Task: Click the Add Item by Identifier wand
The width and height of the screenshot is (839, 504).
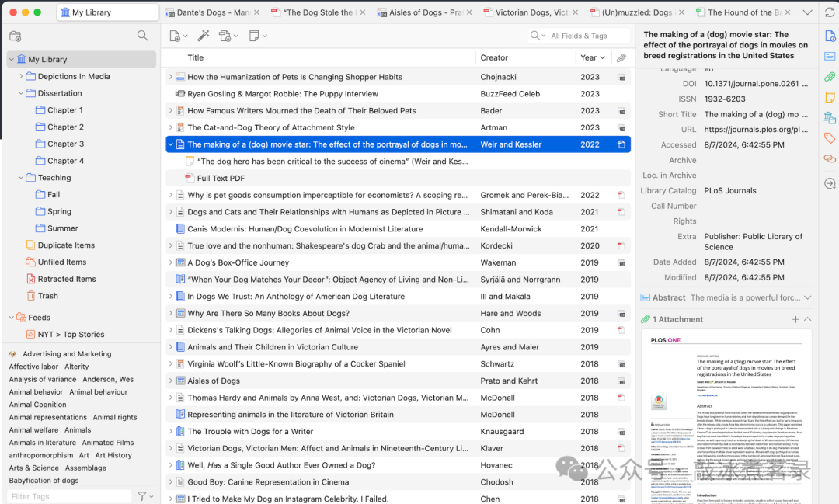Action: click(x=204, y=36)
